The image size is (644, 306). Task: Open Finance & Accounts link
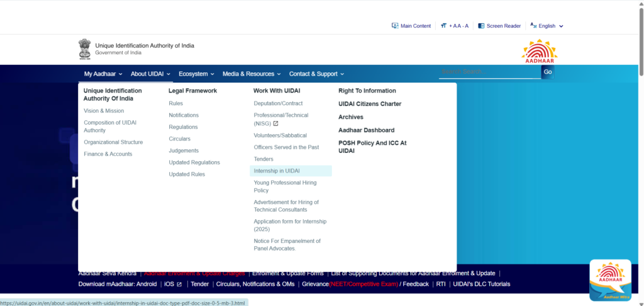pyautogui.click(x=108, y=154)
